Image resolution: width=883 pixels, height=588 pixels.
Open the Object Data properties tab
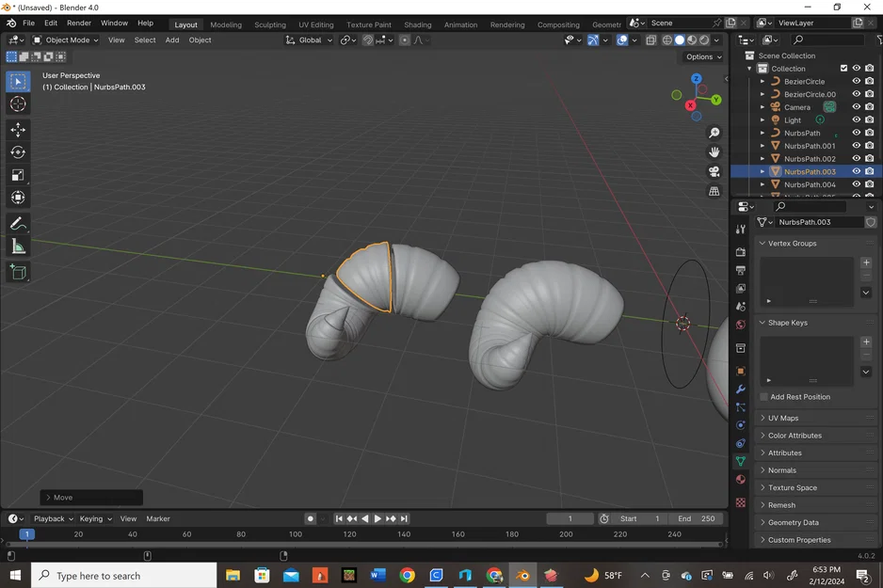tap(741, 461)
